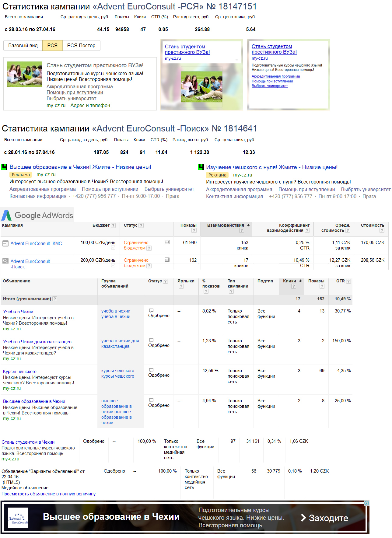
Task: Click search campaign icon for Advent EuroConsult -Поиск
Action: coord(5,261)
